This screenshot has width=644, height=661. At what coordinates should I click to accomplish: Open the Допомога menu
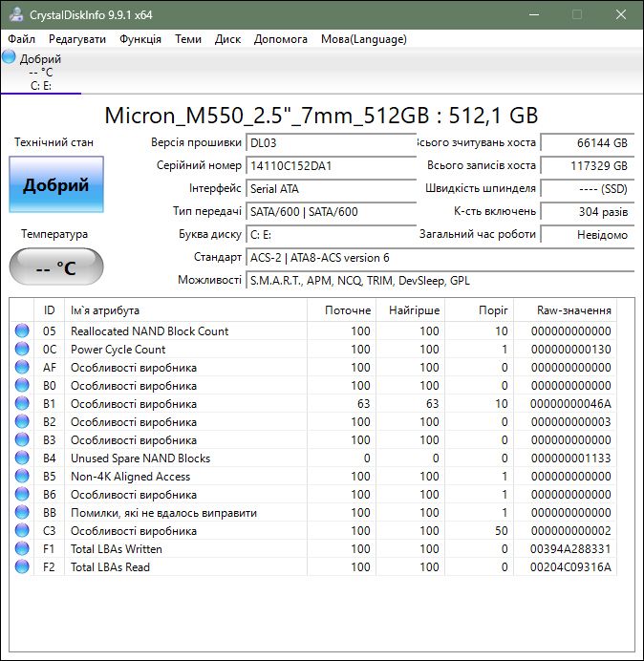pos(281,39)
